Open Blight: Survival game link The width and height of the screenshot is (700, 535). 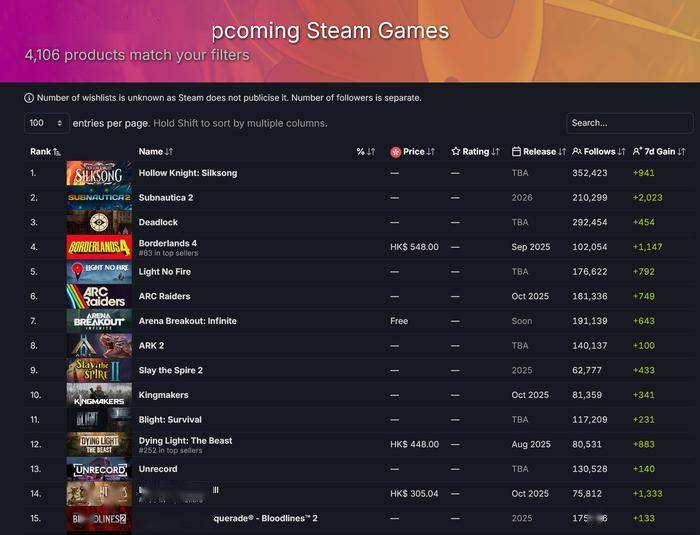point(170,419)
